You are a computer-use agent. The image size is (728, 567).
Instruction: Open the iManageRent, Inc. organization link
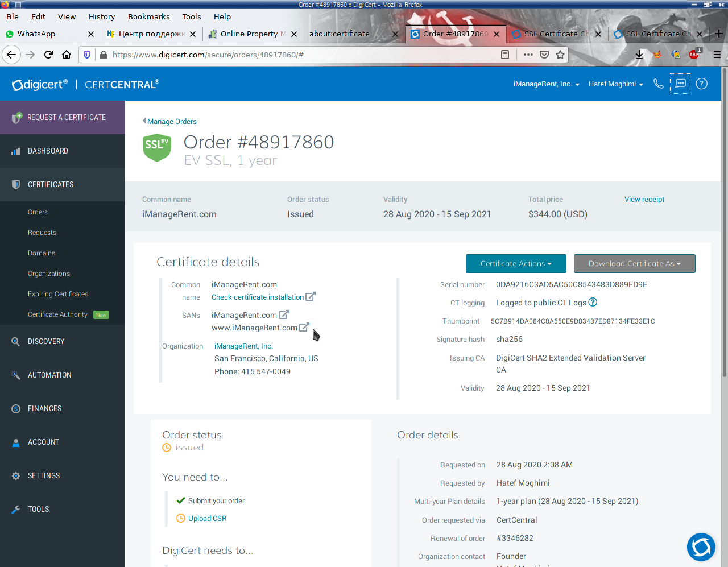coord(243,346)
